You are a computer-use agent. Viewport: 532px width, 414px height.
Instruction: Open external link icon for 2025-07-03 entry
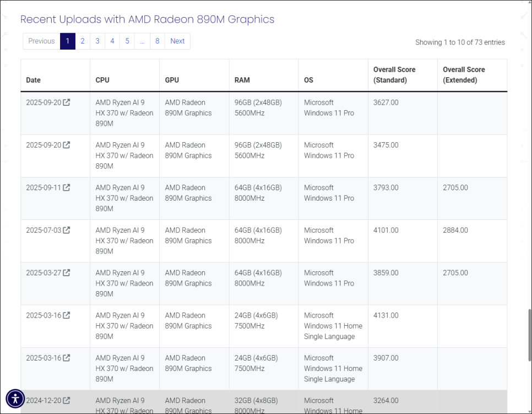point(67,230)
